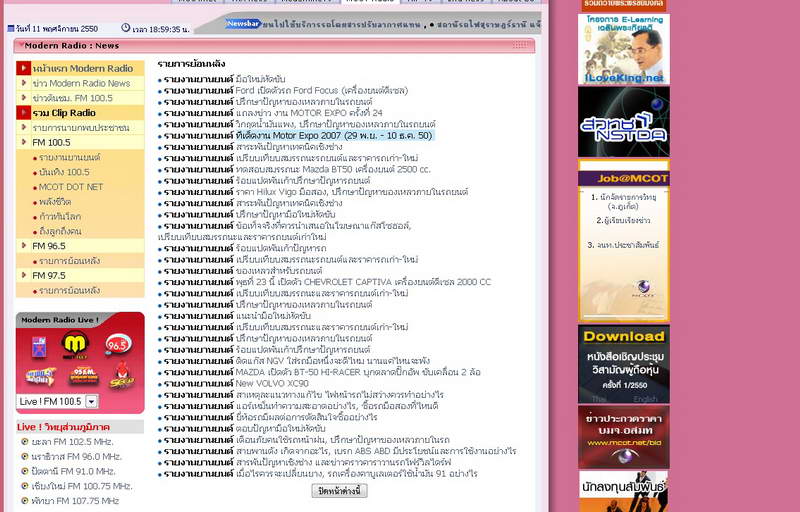Open the Live FM 100.5 station dropdown
Viewport: 800px width, 512px height.
pos(92,401)
